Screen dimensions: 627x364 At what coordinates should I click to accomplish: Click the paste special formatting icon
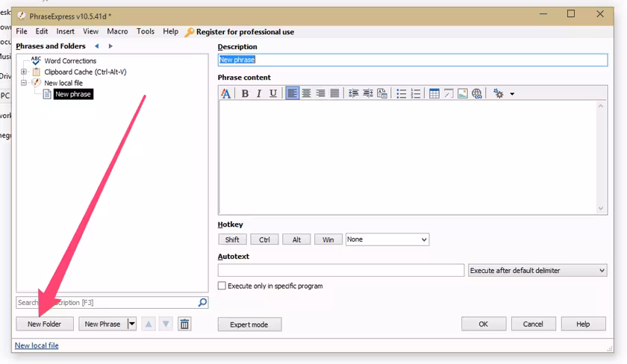tap(382, 93)
